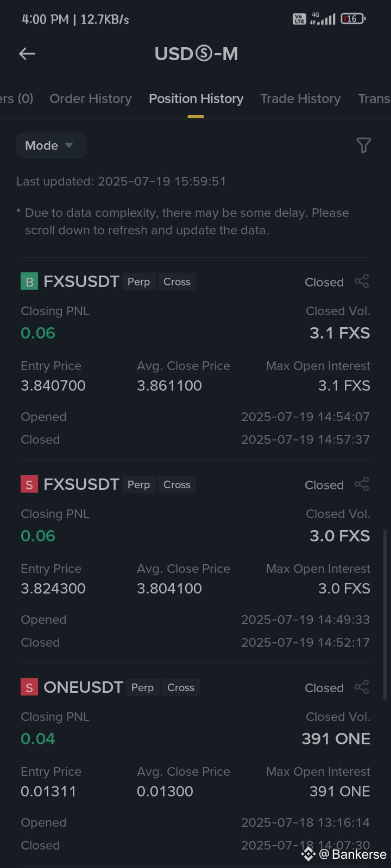Image resolution: width=391 pixels, height=868 pixels.
Task: Share the first FXSUSDT closed position
Action: [x=362, y=282]
